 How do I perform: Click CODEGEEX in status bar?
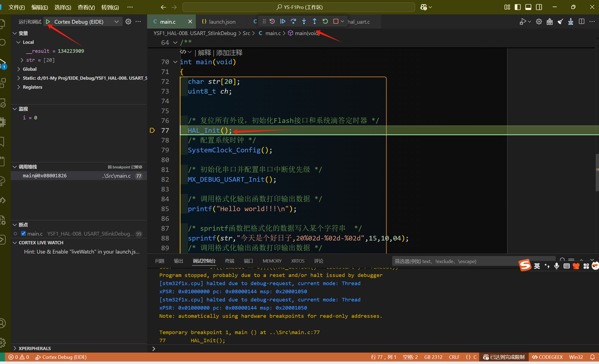548,357
